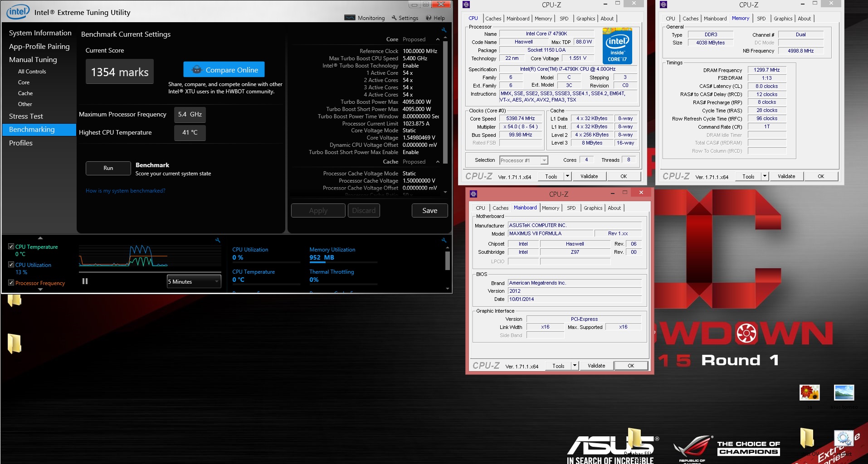Image resolution: width=868 pixels, height=464 pixels.
Task: Click the Memory Utilization 952 MB progress bar
Action: point(343,262)
